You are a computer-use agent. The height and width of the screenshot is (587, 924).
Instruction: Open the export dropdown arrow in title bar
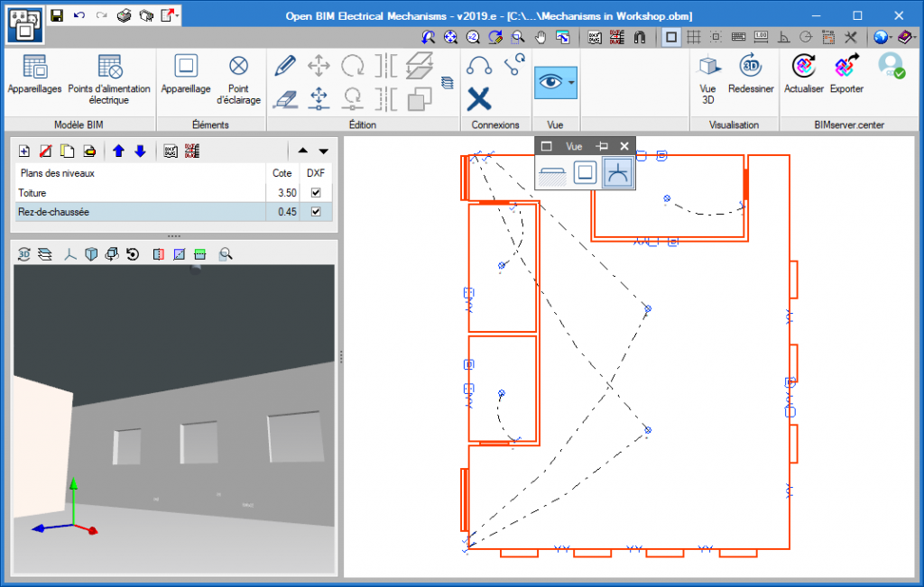(x=179, y=15)
